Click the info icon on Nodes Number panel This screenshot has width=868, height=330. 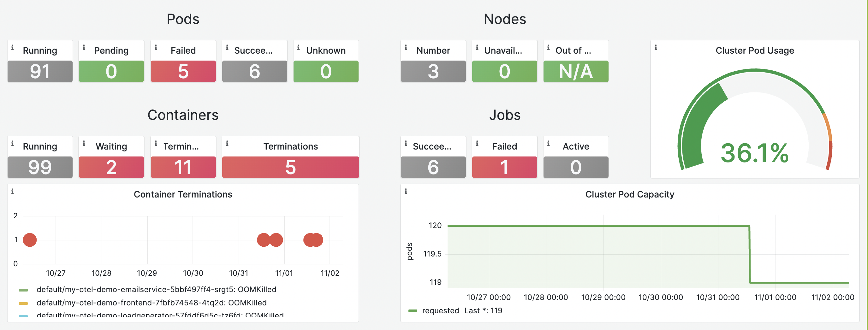(x=406, y=47)
